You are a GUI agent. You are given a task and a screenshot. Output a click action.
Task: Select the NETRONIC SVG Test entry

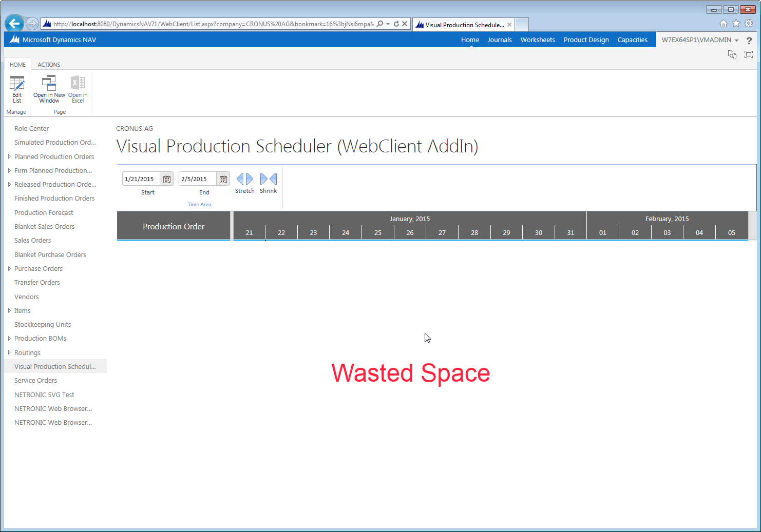[44, 395]
